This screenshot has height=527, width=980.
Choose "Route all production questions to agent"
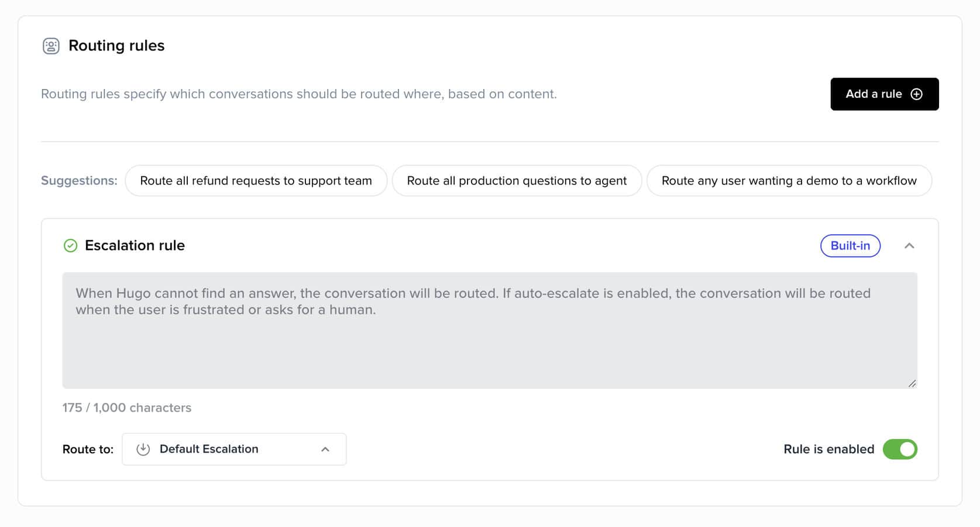[516, 181]
